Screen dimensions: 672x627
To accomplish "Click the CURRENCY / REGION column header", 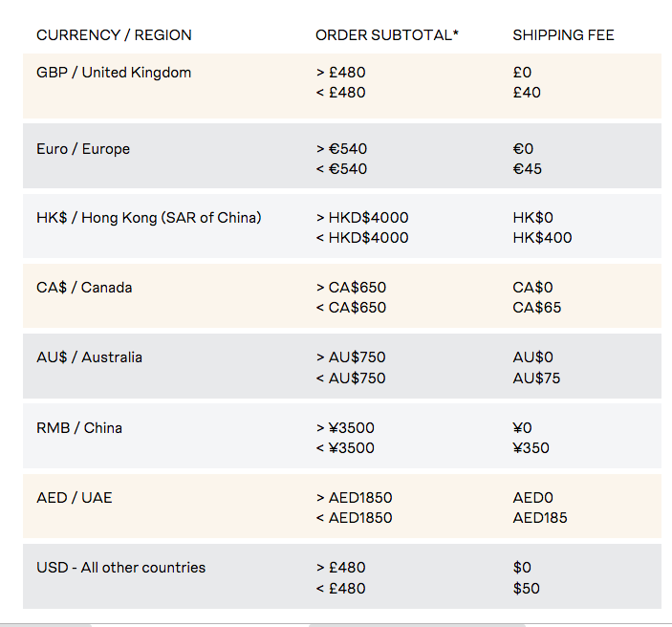I will pyautogui.click(x=114, y=35).
